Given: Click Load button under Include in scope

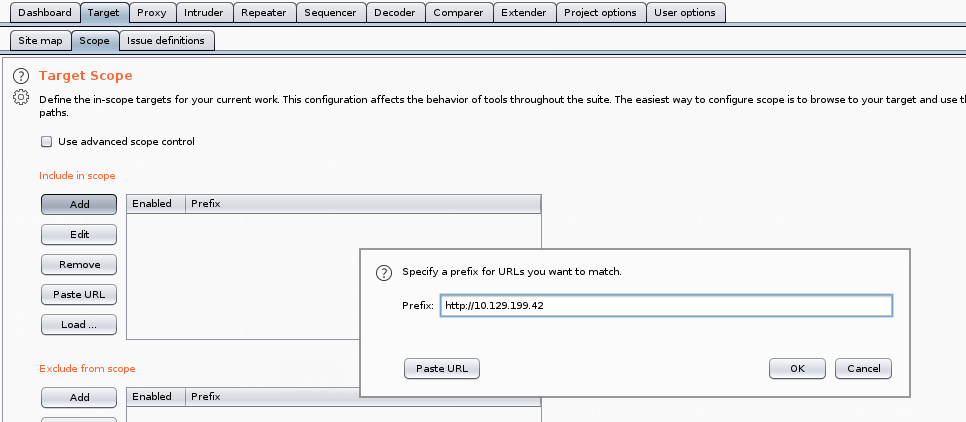Looking at the screenshot, I should [79, 325].
